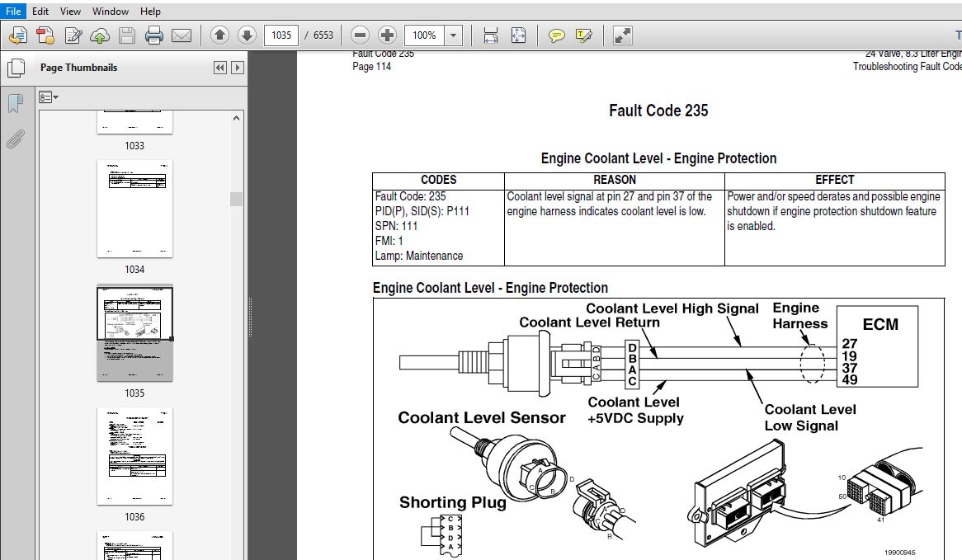Collapse the Page Thumbnails panel double-arrow
The image size is (962, 560).
(x=219, y=68)
